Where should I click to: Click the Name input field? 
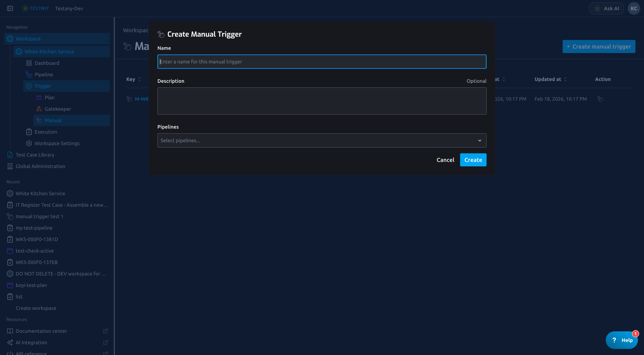[322, 62]
